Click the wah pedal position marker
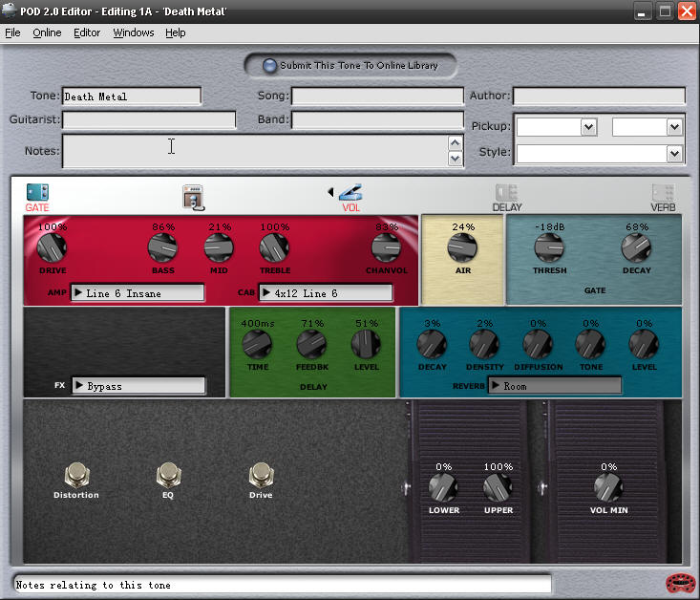The width and height of the screenshot is (700, 600). [406, 488]
